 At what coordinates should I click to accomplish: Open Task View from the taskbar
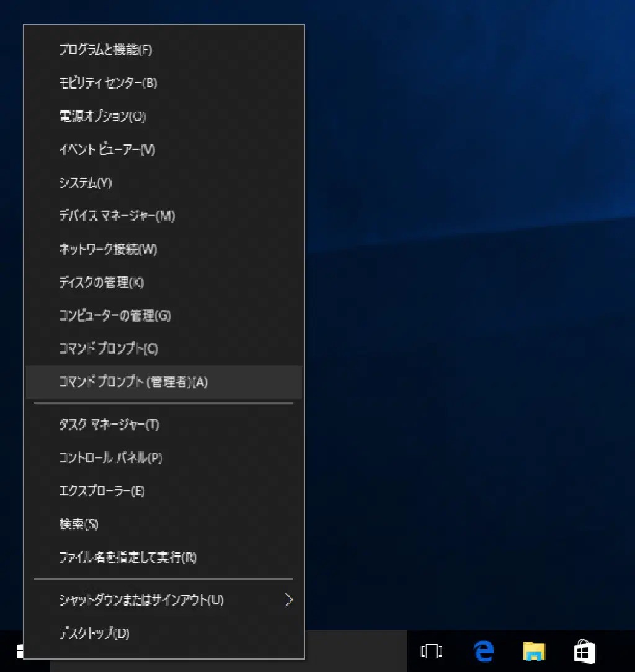point(431,652)
